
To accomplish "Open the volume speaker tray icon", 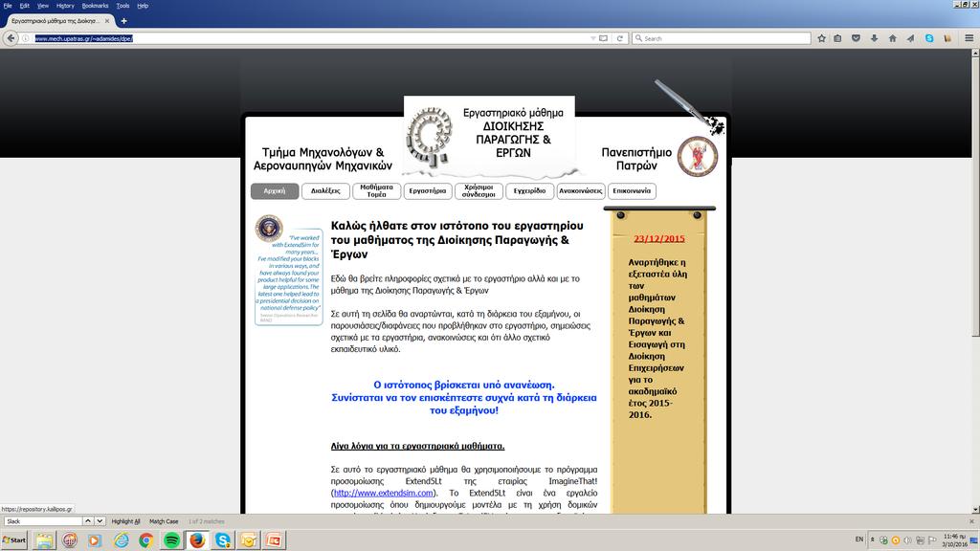I will click(907, 540).
